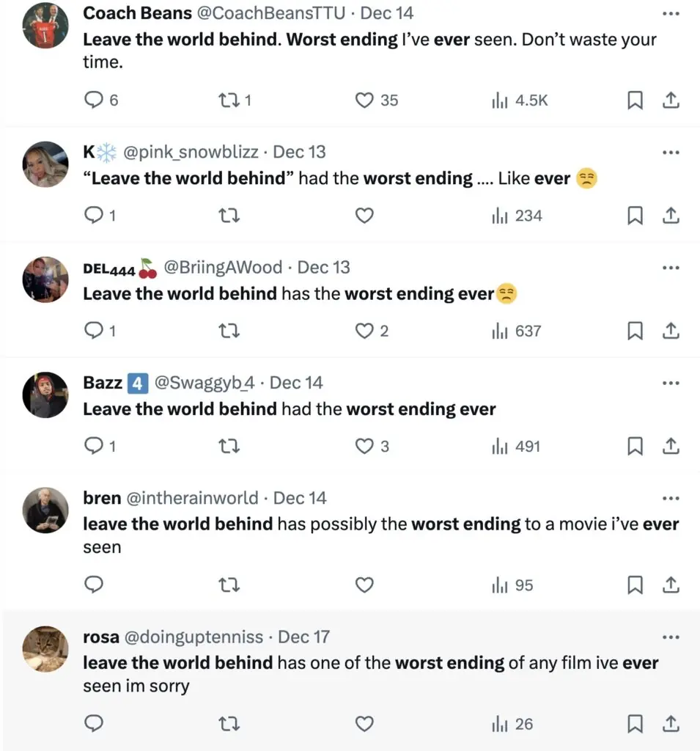
Task: Visit @pink_snowblizz profile handle
Action: 191,152
